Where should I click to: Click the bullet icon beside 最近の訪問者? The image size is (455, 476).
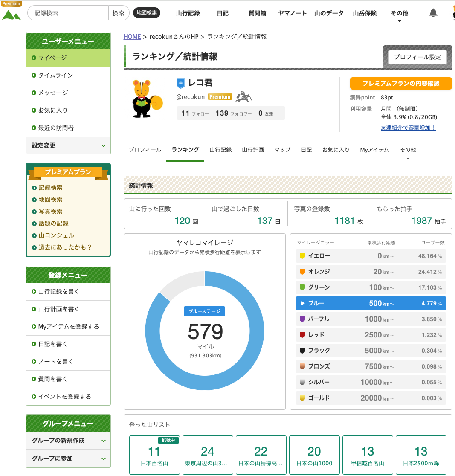point(34,128)
